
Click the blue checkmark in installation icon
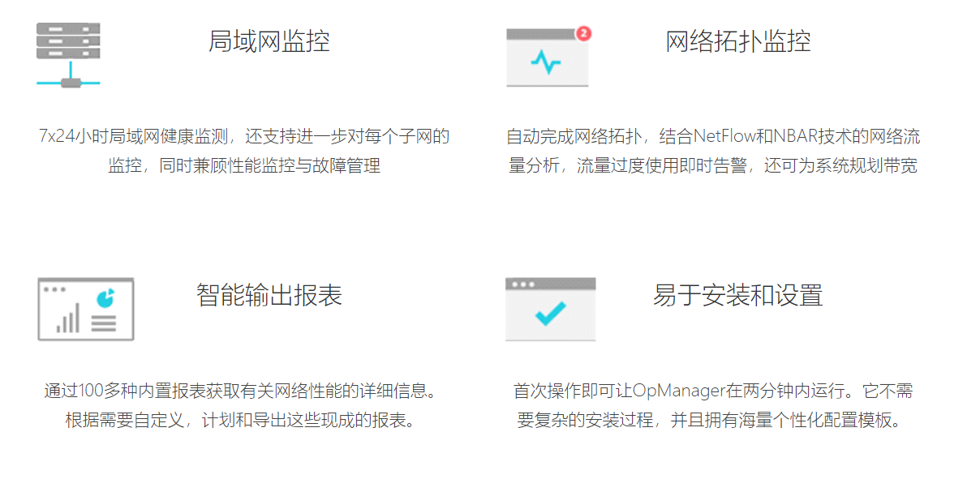tap(550, 314)
